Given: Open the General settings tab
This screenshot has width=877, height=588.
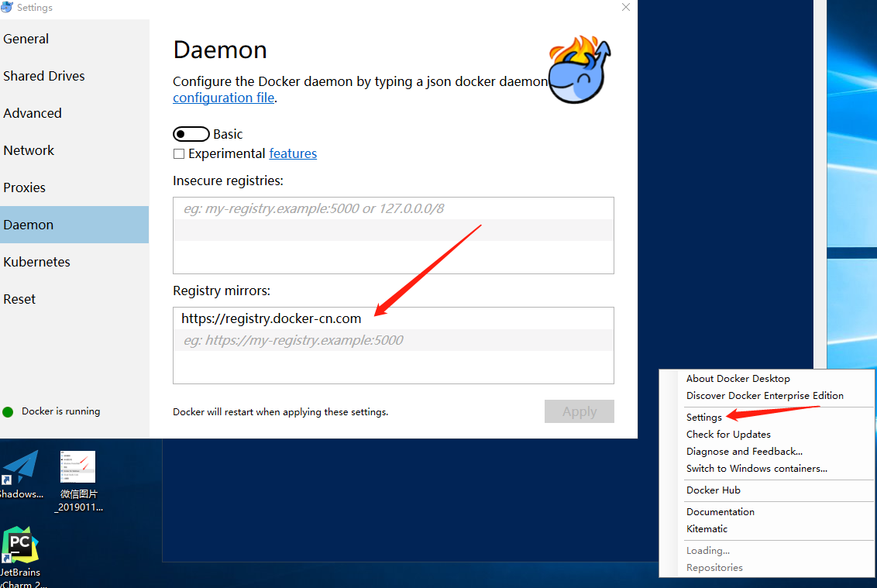Looking at the screenshot, I should 74,39.
